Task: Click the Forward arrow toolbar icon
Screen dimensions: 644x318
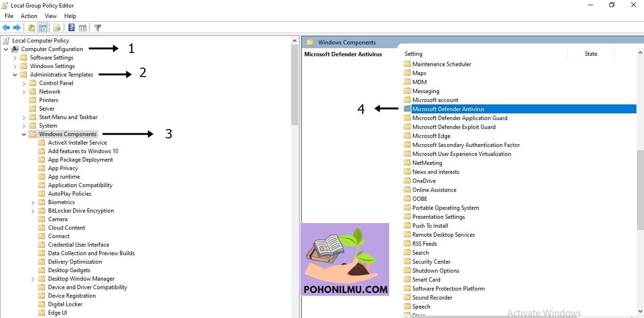Action: coord(17,28)
